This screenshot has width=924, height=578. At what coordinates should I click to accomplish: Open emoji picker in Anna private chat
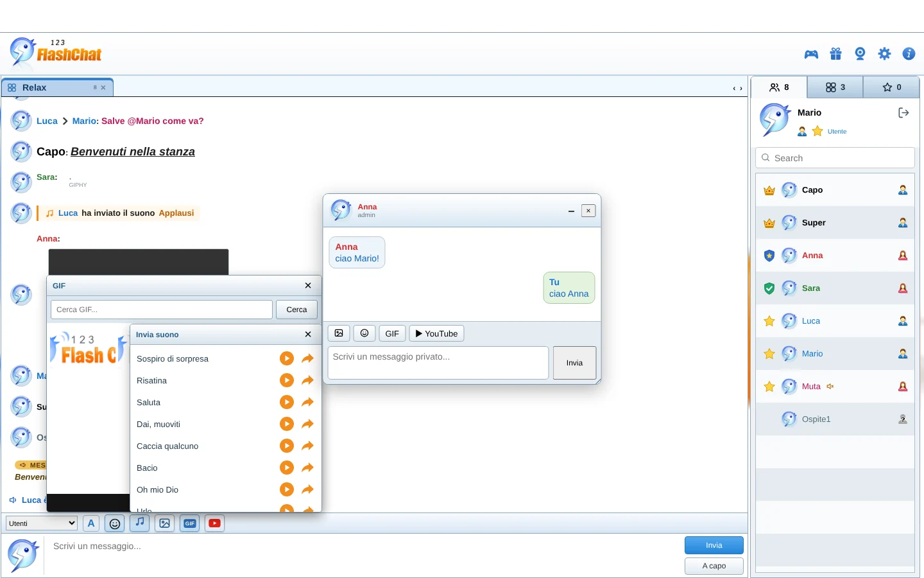point(364,333)
